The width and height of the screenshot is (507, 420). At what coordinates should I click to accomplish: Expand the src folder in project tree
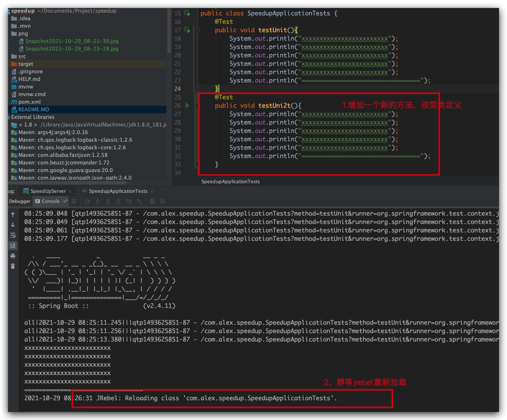coord(22,57)
